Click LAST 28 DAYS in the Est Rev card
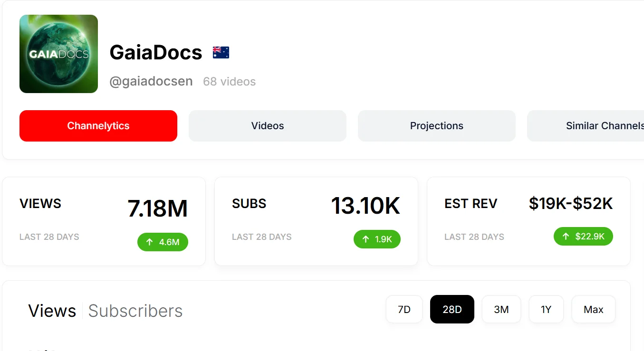 click(x=474, y=237)
